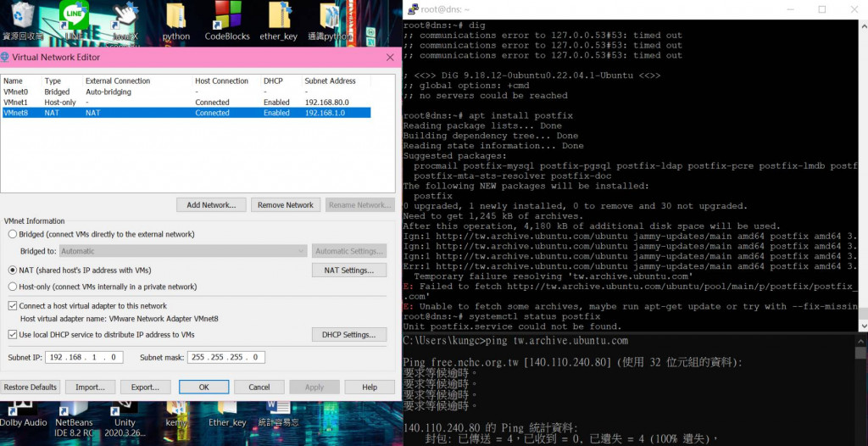Click Restore Defaults button

(x=30, y=387)
